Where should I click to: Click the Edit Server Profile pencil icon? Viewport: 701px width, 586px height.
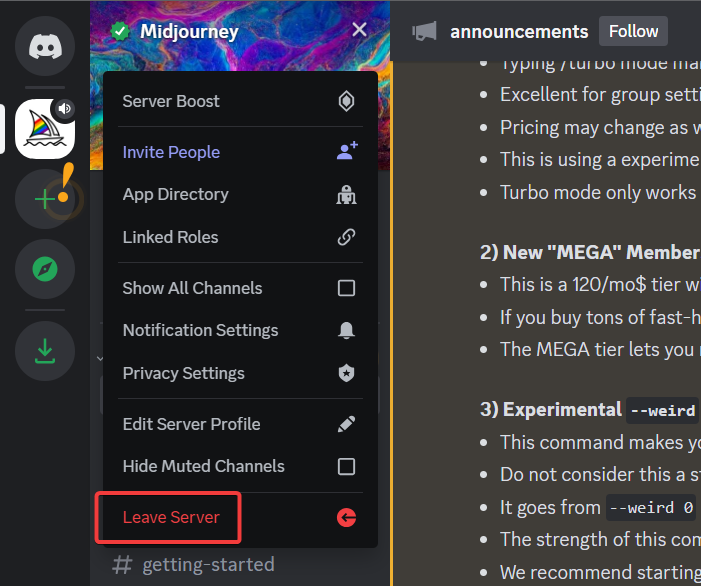click(x=346, y=424)
